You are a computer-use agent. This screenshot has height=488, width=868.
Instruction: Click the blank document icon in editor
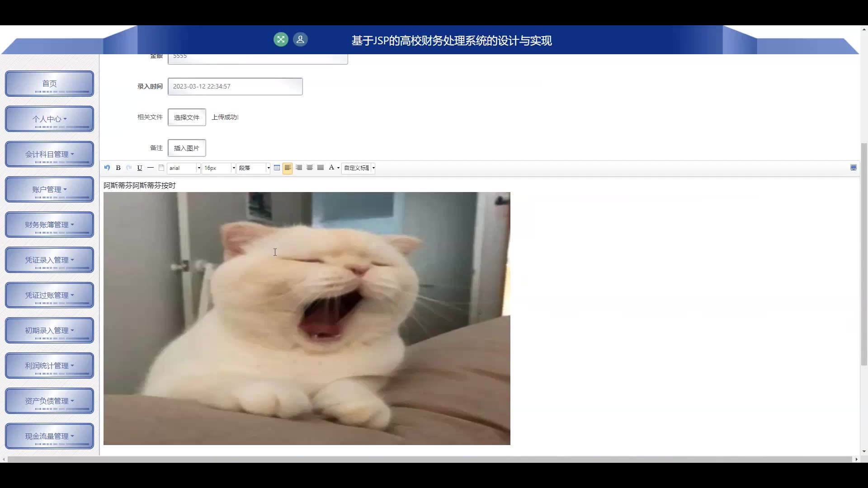[161, 168]
